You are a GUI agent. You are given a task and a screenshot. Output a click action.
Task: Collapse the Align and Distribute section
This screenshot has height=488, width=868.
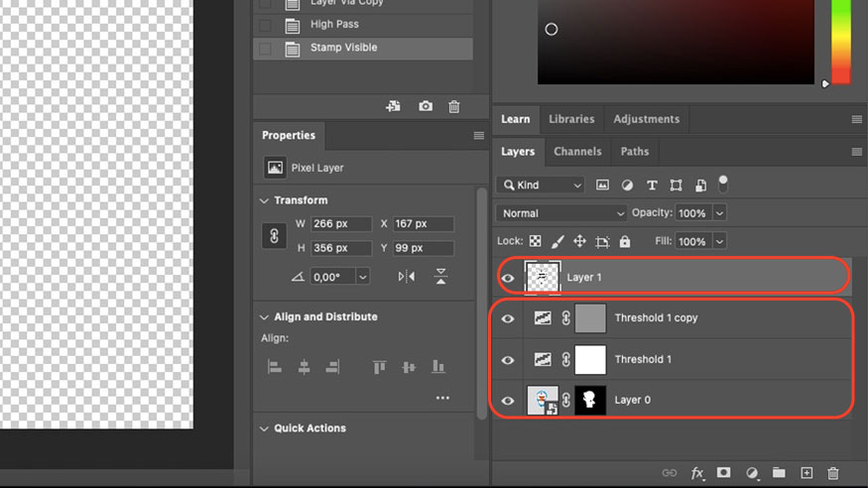coord(264,317)
